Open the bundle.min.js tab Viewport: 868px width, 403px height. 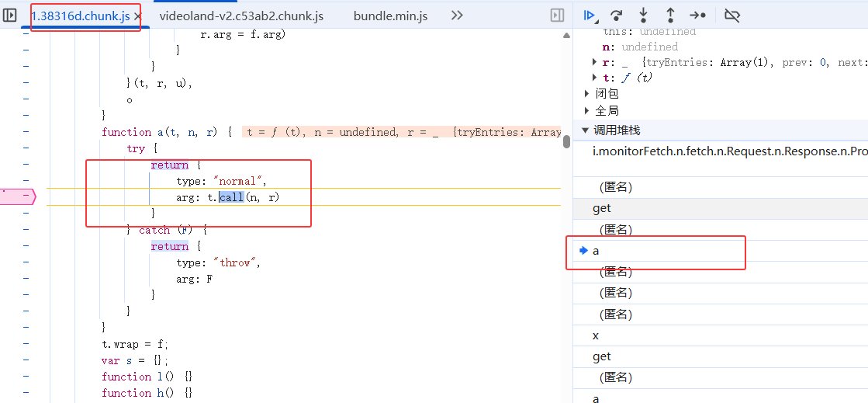point(391,16)
